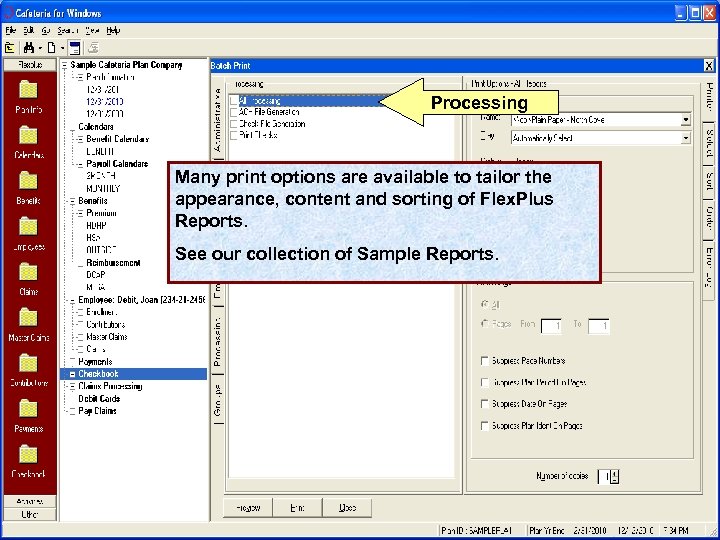720x540 pixels.
Task: Select Checkbook in the tree
Action: pyautogui.click(x=98, y=374)
